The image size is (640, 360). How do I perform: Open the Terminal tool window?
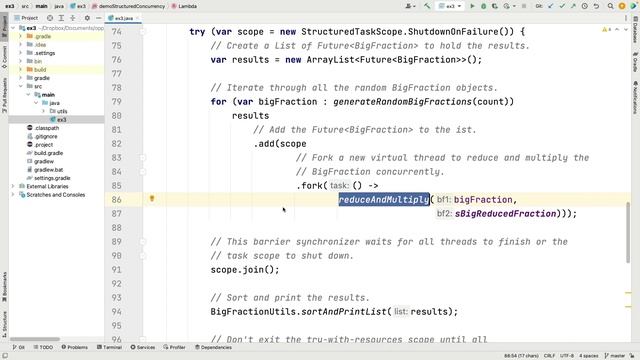(x=109, y=347)
